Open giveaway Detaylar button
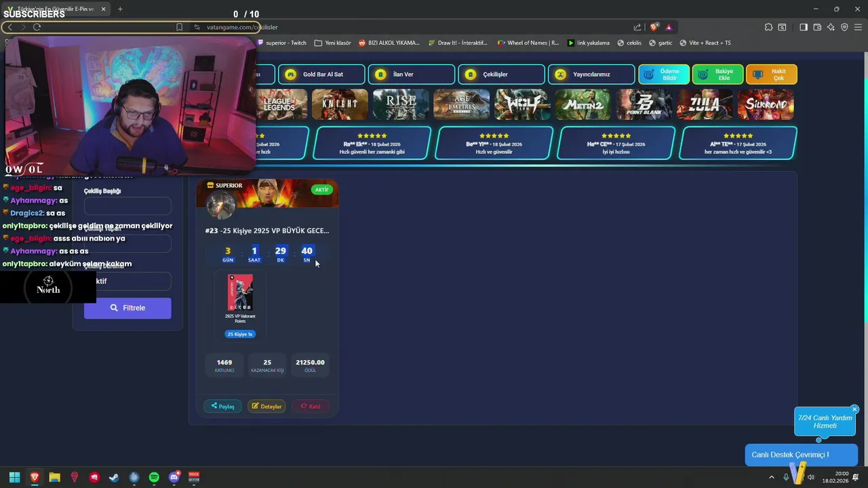868x488 pixels. [267, 406]
